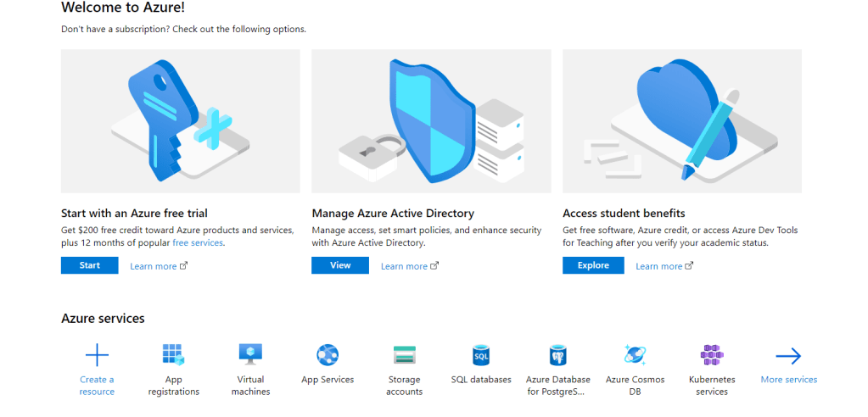Click the Create a resource plus icon
This screenshot has width=868, height=417.
[97, 354]
